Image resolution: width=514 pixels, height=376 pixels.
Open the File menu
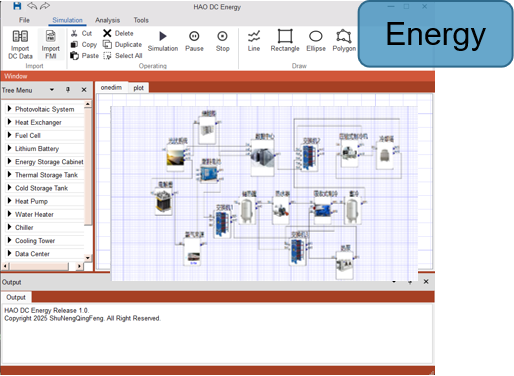(x=24, y=20)
